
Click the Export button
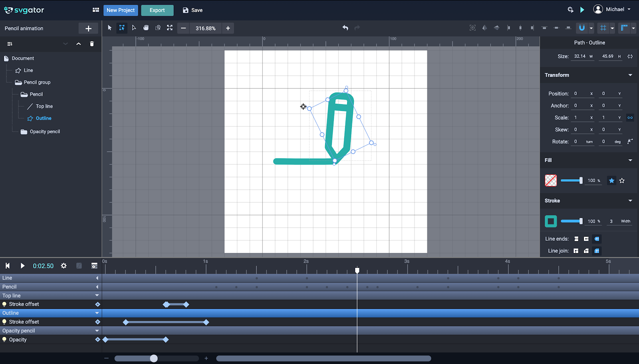[157, 10]
